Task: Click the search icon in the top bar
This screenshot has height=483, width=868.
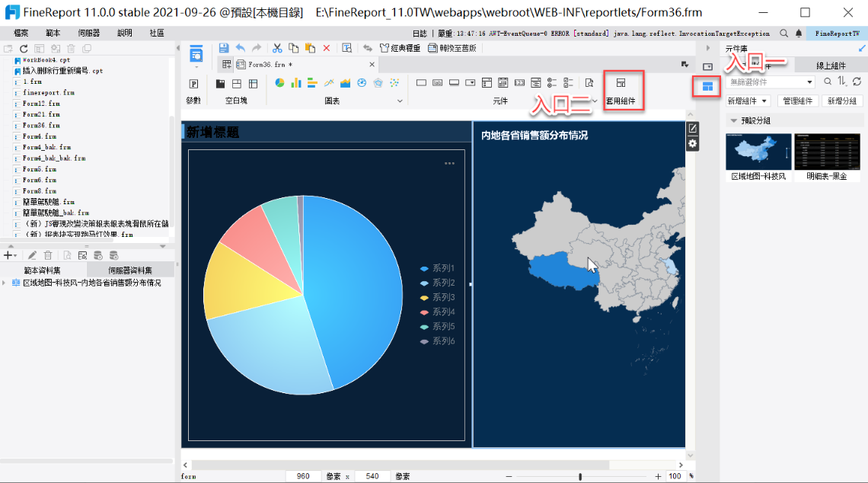Action: point(783,34)
